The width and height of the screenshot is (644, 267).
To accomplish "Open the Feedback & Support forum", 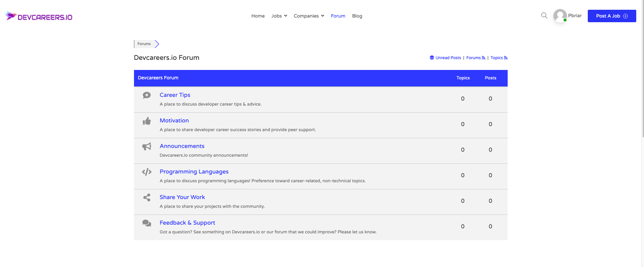I will coord(187,223).
